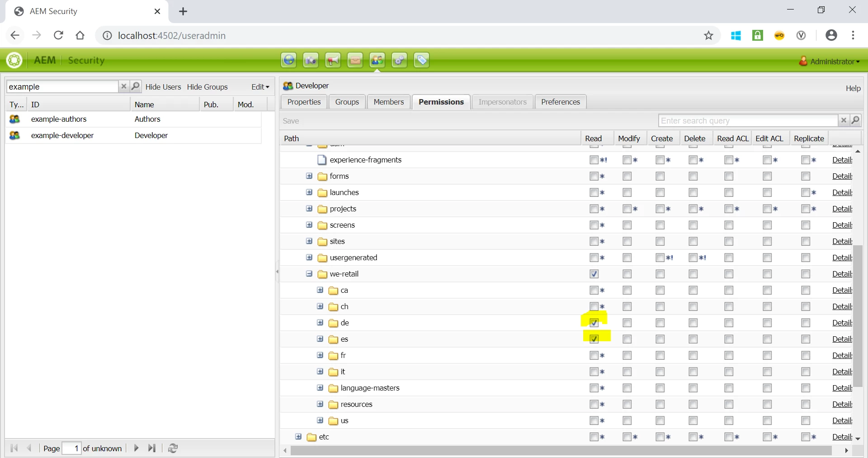
Task: Clear the permissions search query
Action: click(x=843, y=120)
